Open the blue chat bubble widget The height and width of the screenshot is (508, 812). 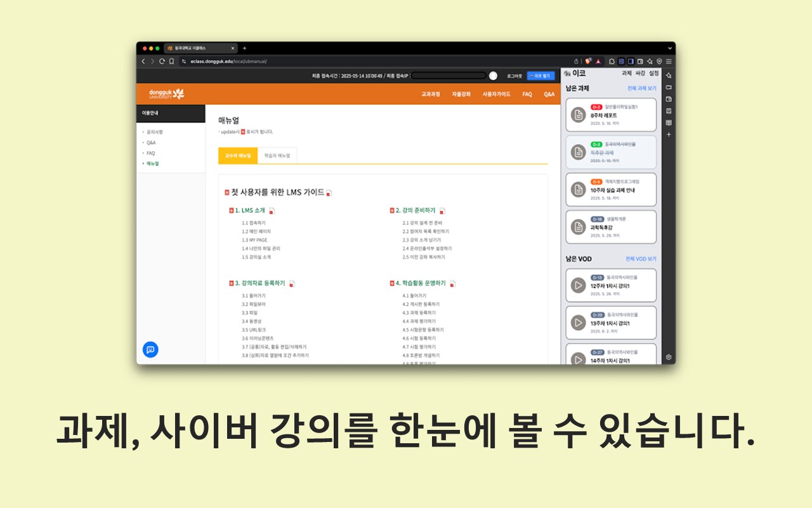coord(150,350)
